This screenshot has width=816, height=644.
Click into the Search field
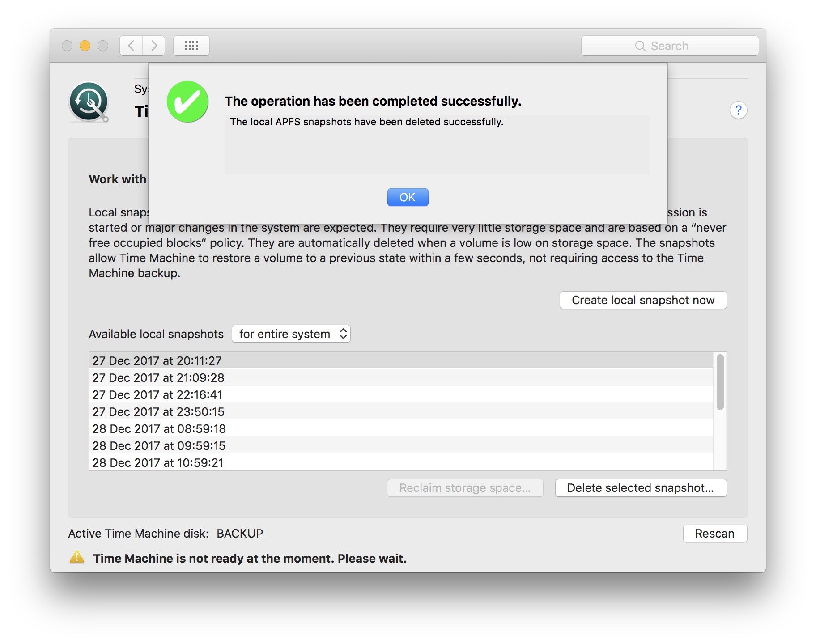coord(670,46)
